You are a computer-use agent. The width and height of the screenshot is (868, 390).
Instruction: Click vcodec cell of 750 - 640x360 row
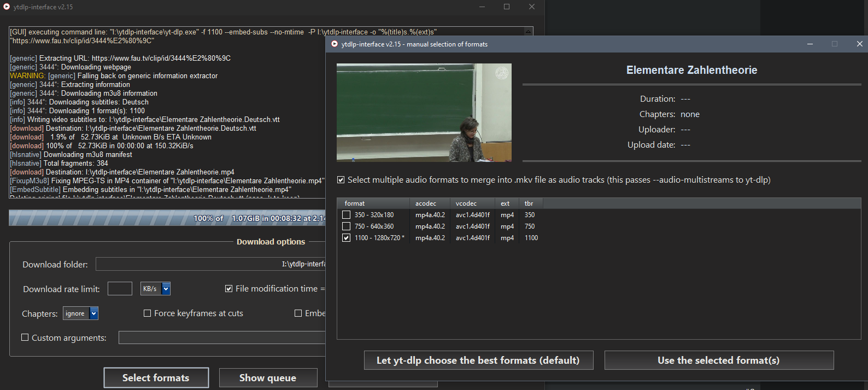[473, 226]
